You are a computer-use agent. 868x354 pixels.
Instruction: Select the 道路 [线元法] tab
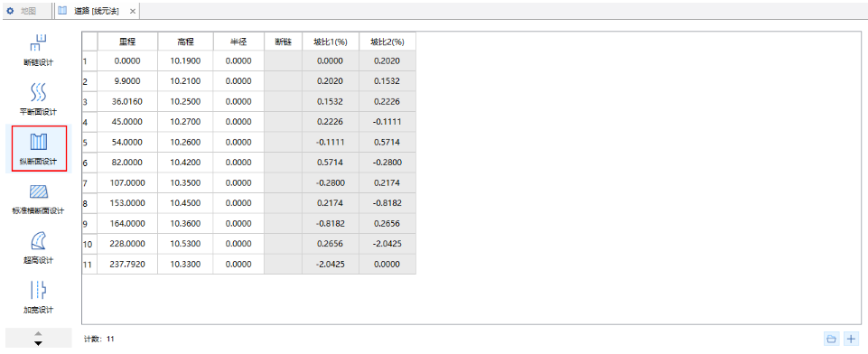point(94,11)
